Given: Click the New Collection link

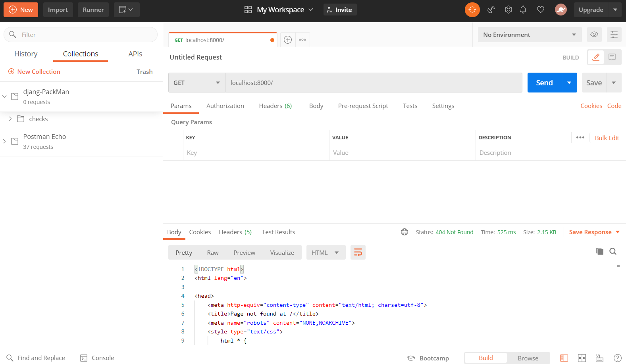Looking at the screenshot, I should (34, 71).
